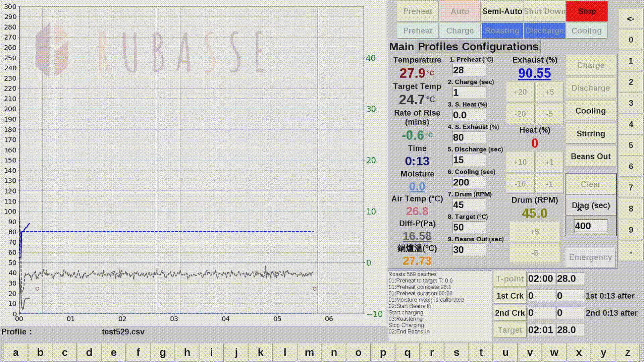
Task: Switch to Semi-Auto mode
Action: point(502,11)
